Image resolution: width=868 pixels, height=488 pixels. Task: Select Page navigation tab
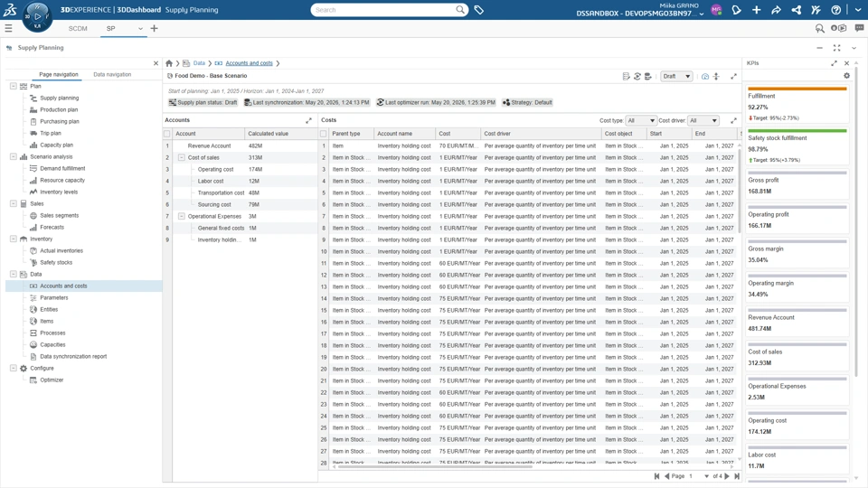(x=59, y=75)
